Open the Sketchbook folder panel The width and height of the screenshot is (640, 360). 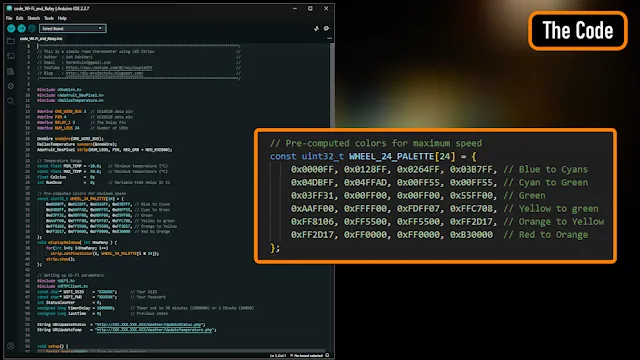[11, 41]
